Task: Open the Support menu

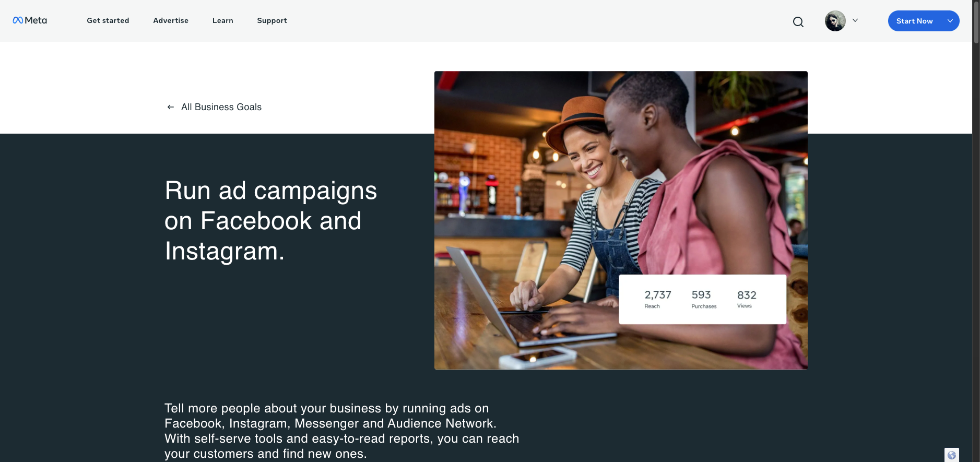Action: click(272, 20)
